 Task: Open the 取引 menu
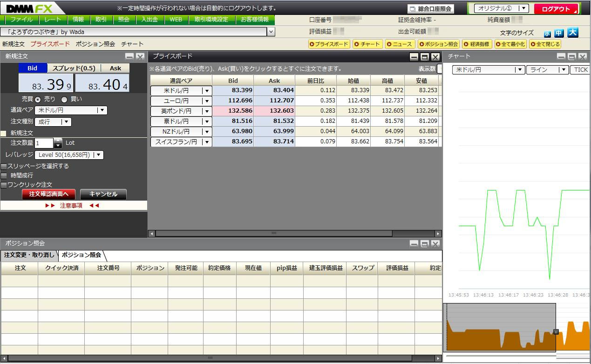click(101, 20)
